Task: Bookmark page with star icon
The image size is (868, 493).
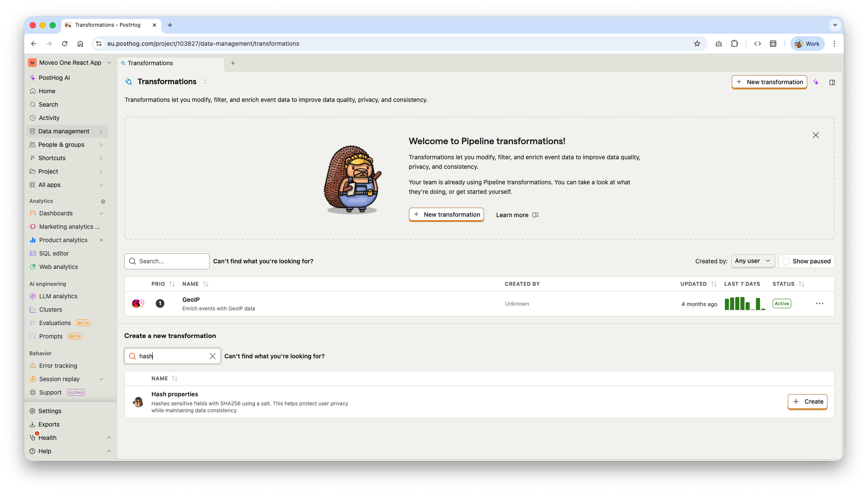Action: pos(697,44)
